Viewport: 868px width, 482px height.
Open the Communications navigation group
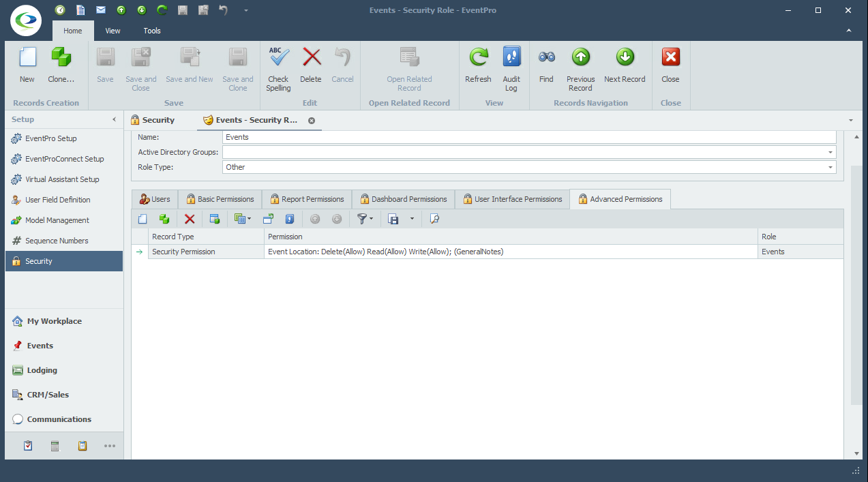click(64, 419)
